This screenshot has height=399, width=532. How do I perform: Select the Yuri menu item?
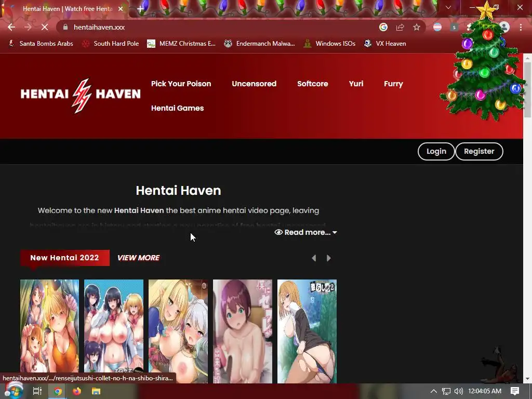coord(356,84)
